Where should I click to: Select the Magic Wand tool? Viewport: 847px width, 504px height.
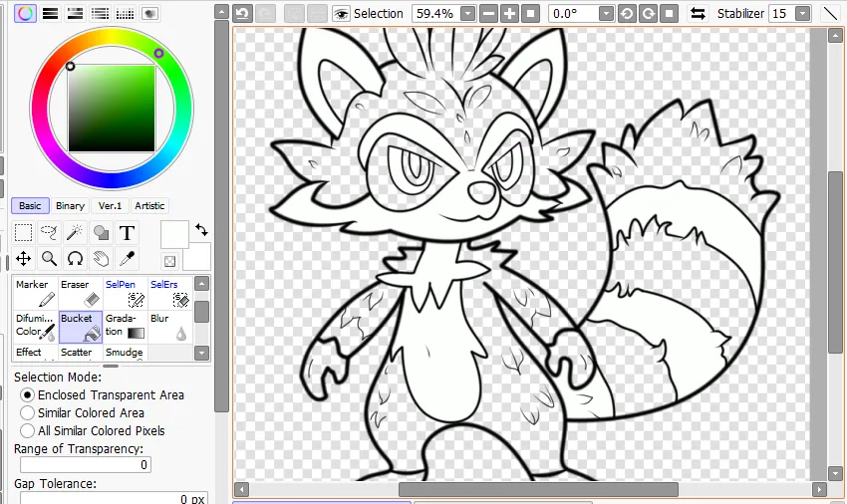pyautogui.click(x=75, y=233)
